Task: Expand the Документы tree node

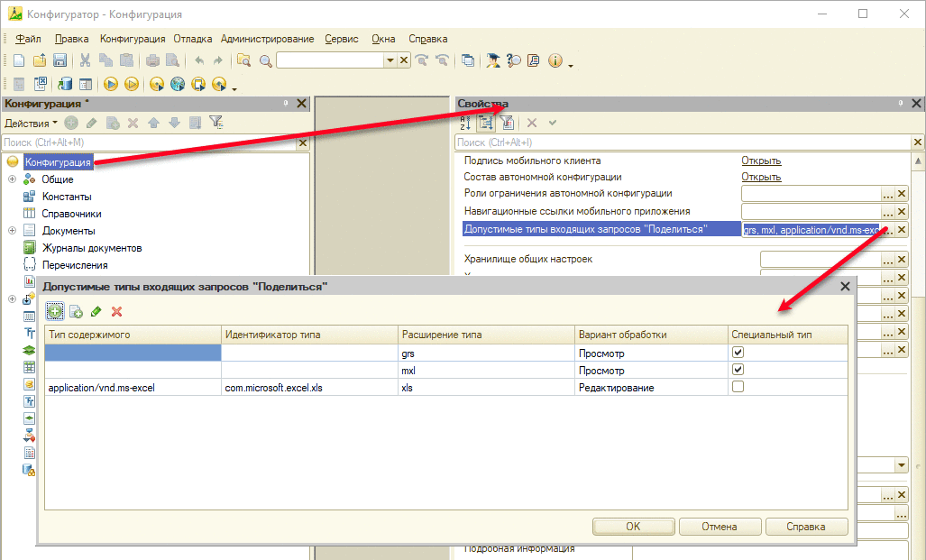Action: pos(12,230)
